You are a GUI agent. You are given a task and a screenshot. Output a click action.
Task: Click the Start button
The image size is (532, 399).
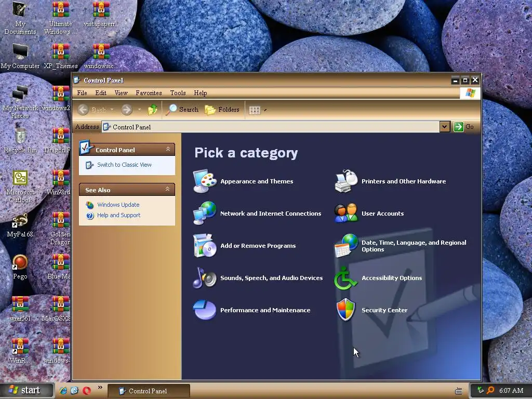pyautogui.click(x=26, y=390)
